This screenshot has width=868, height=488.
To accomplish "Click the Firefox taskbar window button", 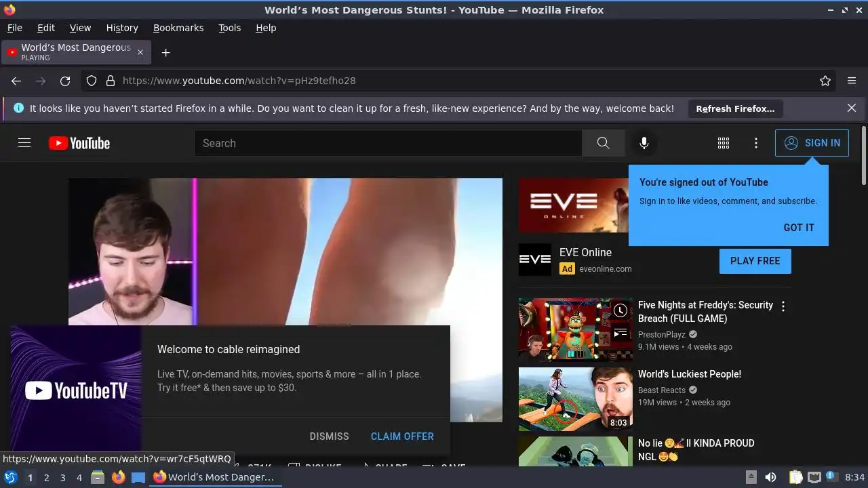I will (215, 477).
